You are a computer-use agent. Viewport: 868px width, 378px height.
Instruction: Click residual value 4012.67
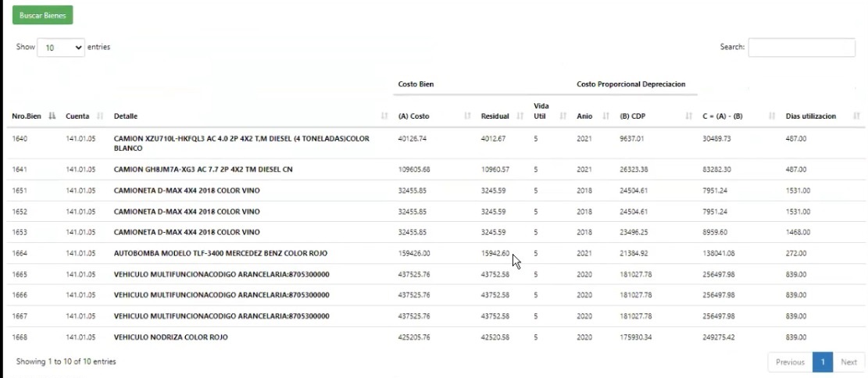493,138
